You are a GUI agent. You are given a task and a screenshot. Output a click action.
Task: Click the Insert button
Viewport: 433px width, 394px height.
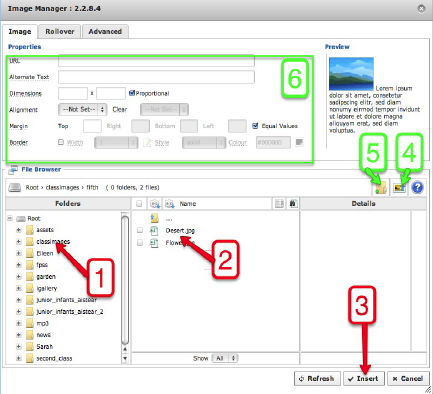(x=364, y=379)
